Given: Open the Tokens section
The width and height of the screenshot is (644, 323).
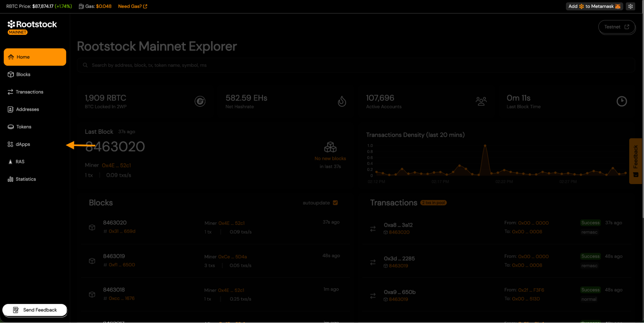Looking at the screenshot, I should (x=24, y=127).
